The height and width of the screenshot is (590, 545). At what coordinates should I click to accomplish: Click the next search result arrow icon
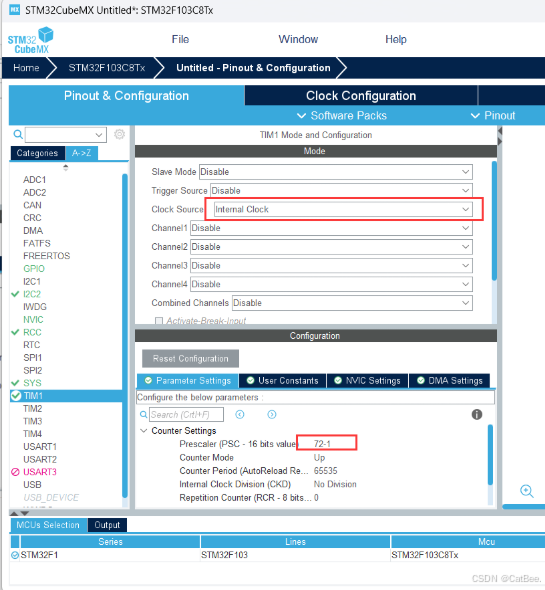(x=272, y=414)
